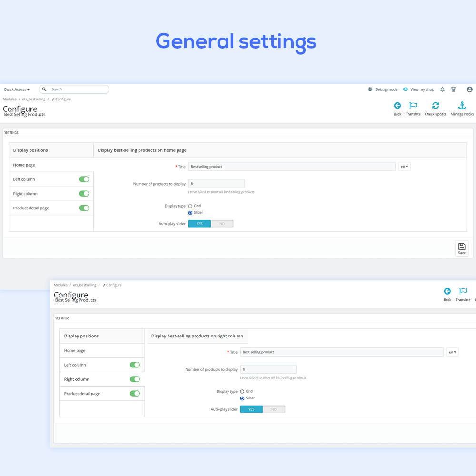476x476 pixels.
Task: Open notifications bell icon
Action: coord(442,89)
